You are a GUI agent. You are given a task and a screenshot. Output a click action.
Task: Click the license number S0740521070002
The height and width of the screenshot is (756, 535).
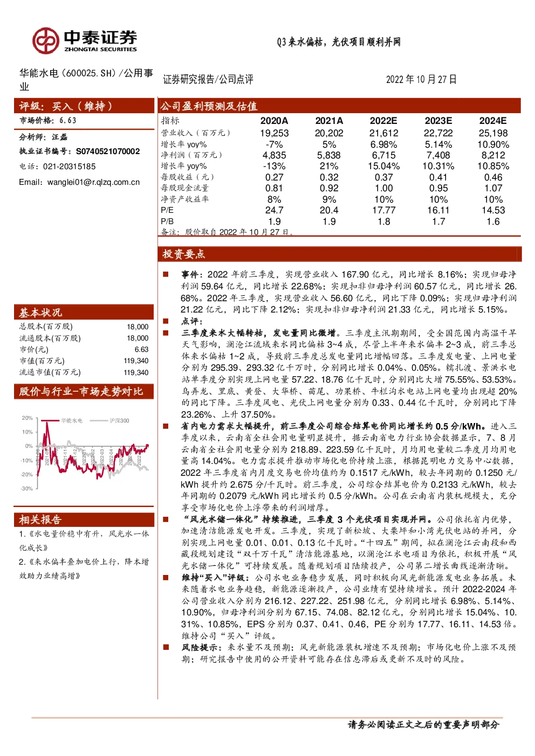point(108,151)
